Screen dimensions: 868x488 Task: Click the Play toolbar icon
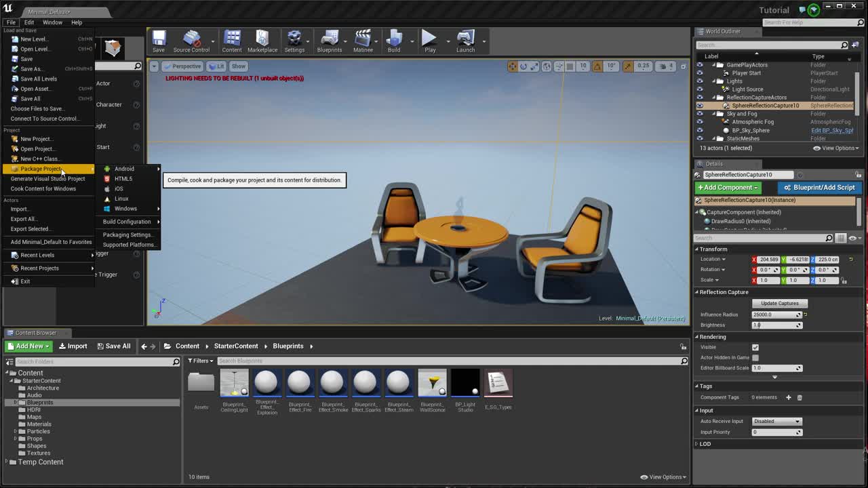tap(430, 41)
